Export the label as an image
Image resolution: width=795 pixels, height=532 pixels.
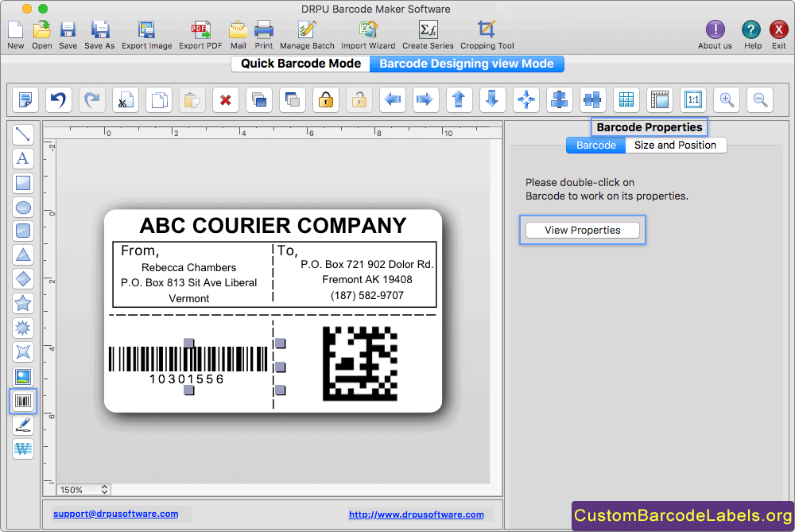pos(146,34)
